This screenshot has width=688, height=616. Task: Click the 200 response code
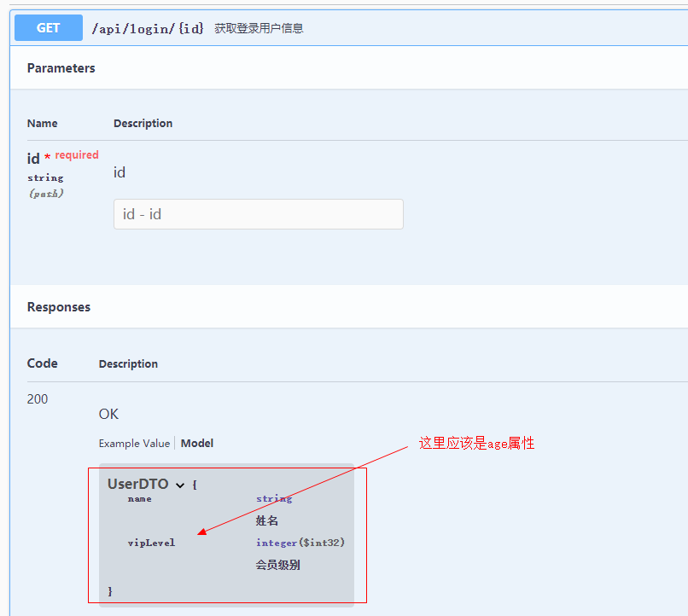point(38,399)
